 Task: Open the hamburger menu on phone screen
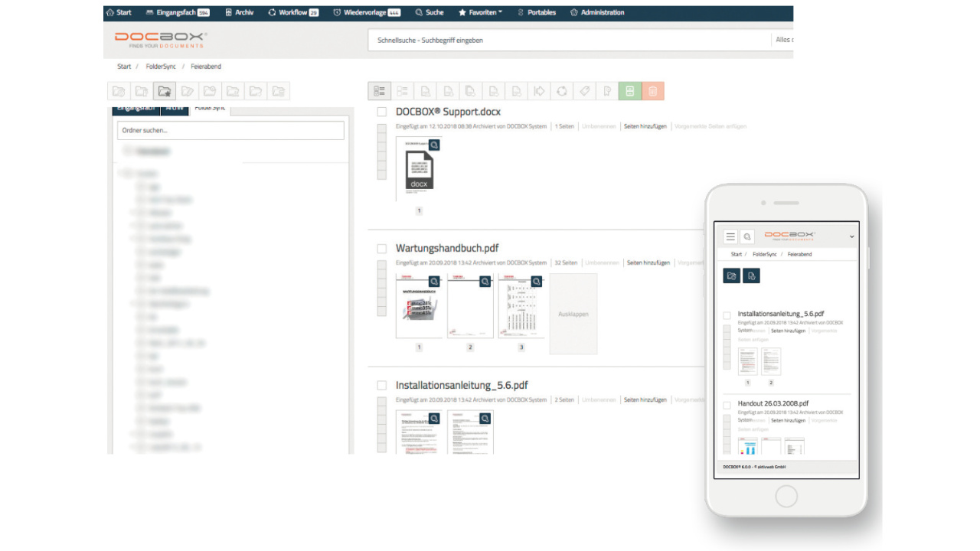[x=730, y=237]
